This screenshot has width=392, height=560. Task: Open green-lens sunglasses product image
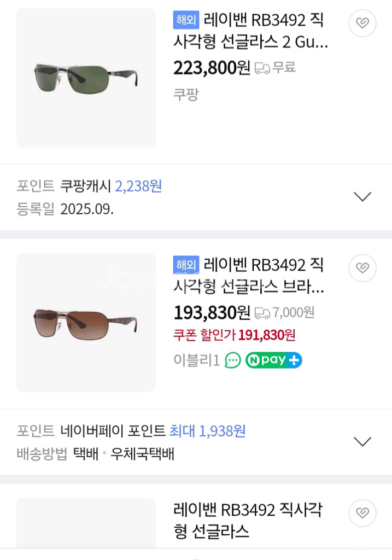click(x=86, y=77)
